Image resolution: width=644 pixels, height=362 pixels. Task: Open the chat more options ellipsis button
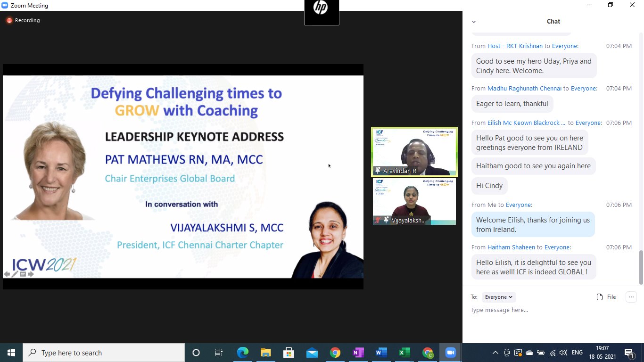point(631,297)
